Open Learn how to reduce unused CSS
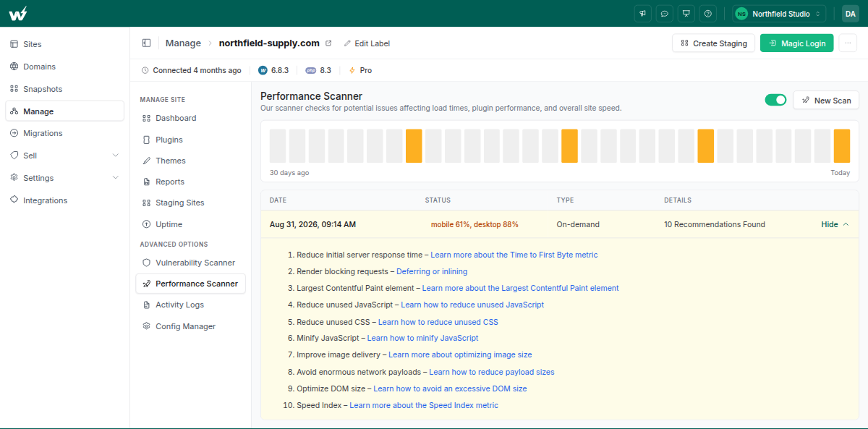868x429 pixels. [x=438, y=322]
